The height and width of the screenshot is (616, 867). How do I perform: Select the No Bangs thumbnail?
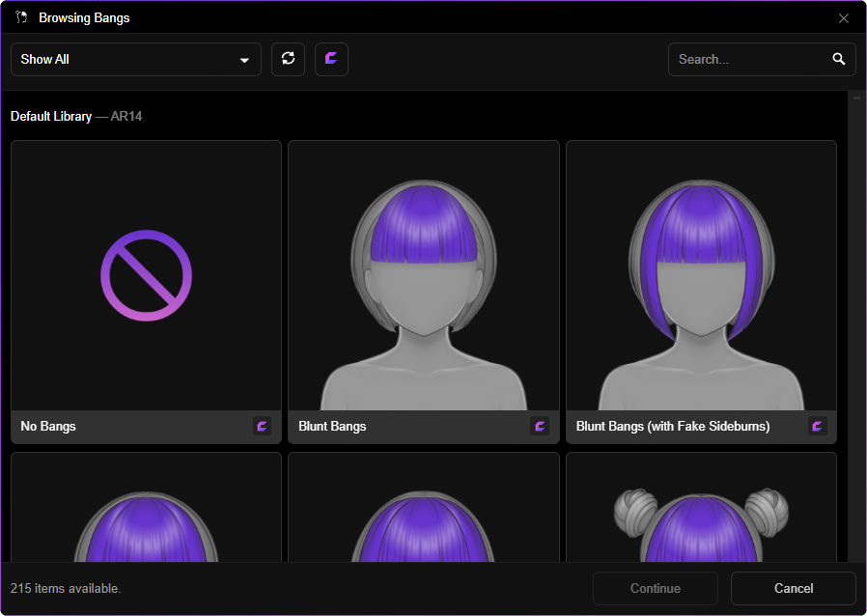[x=146, y=275]
